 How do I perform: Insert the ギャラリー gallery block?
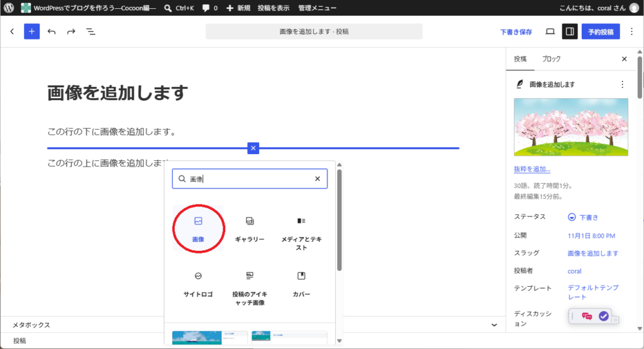tap(250, 229)
